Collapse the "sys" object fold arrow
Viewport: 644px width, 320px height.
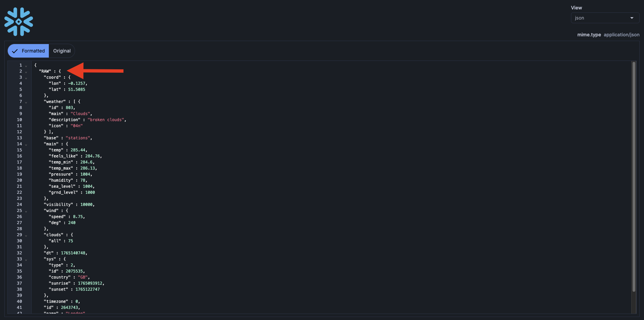[26, 259]
